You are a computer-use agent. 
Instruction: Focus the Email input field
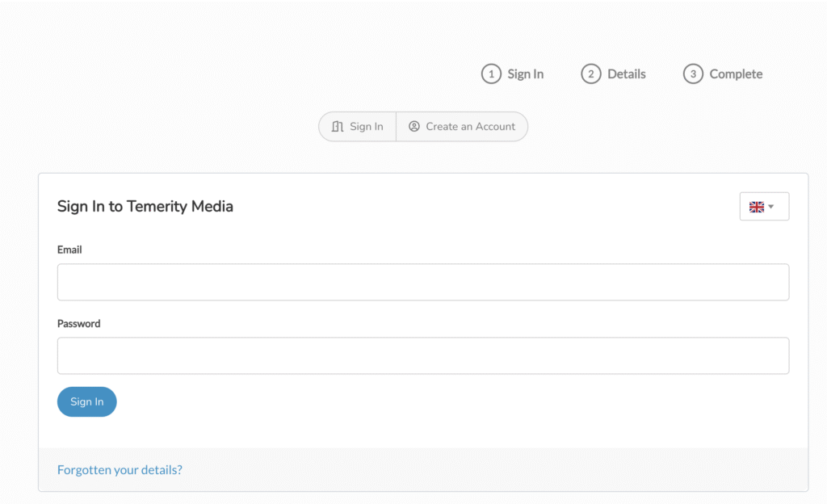(423, 282)
